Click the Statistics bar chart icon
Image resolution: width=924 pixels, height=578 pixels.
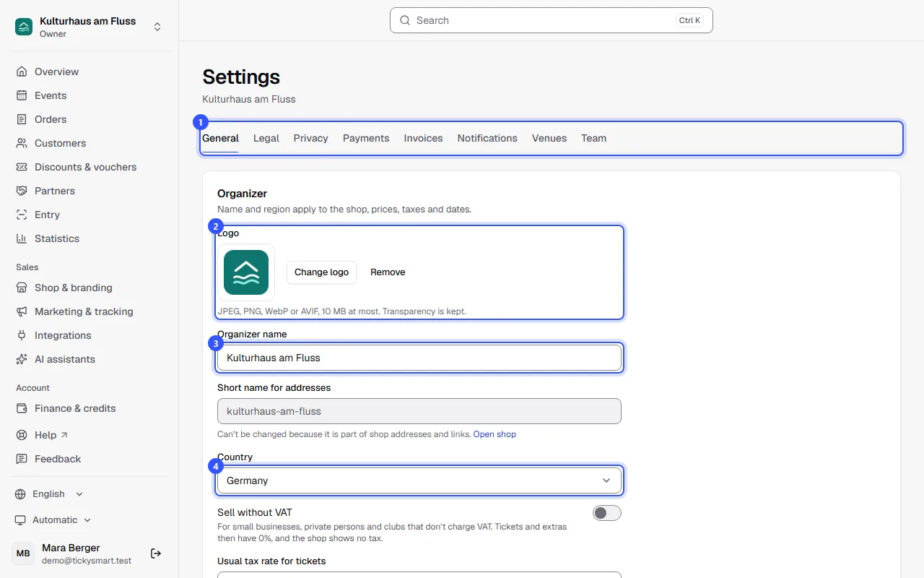[x=22, y=238]
